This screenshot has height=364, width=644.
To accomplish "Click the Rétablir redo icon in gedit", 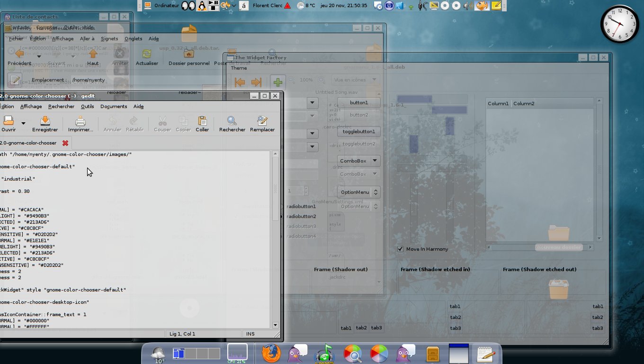I will [x=134, y=120].
